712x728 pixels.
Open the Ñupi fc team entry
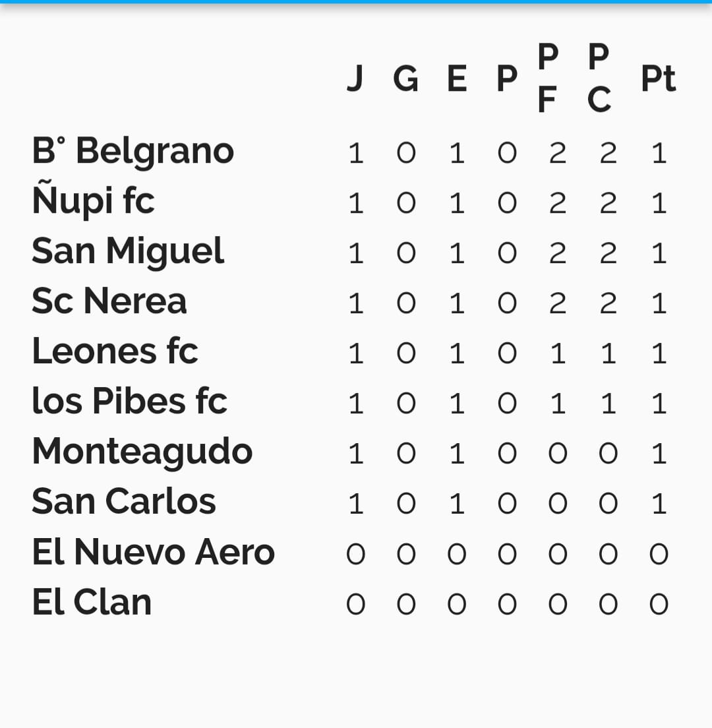click(x=93, y=201)
